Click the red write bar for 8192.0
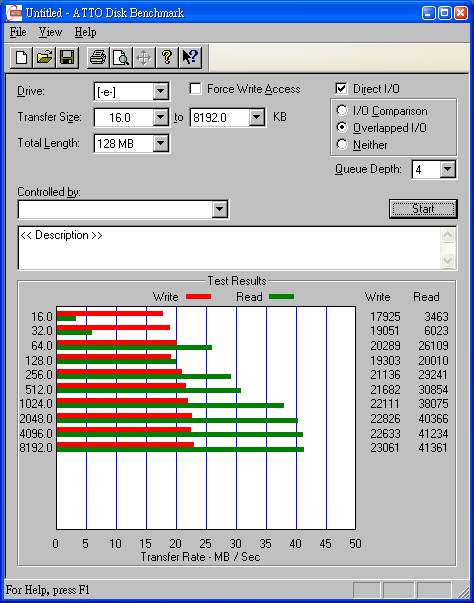This screenshot has height=603, width=474. coord(125,445)
